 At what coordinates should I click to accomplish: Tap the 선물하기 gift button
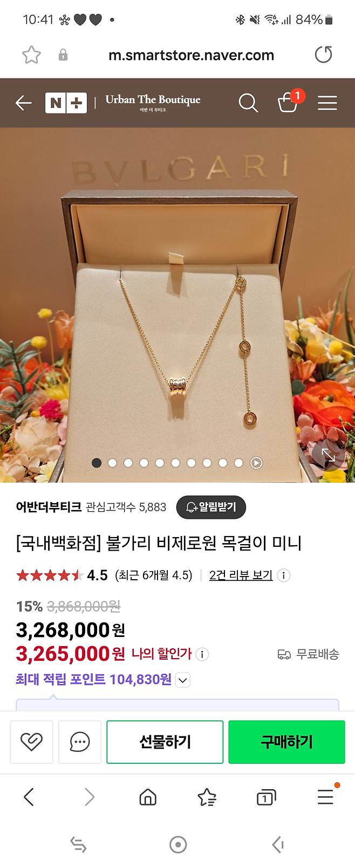coord(165,742)
